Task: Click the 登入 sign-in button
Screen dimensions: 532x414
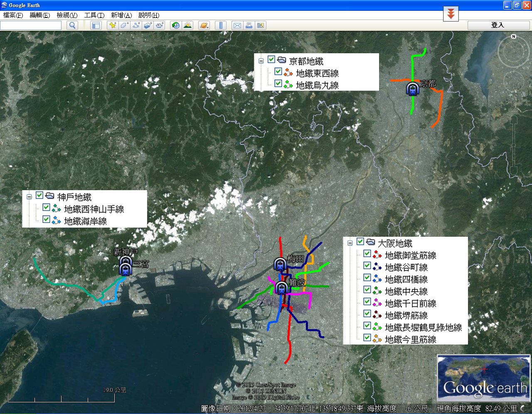Action: coord(498,25)
